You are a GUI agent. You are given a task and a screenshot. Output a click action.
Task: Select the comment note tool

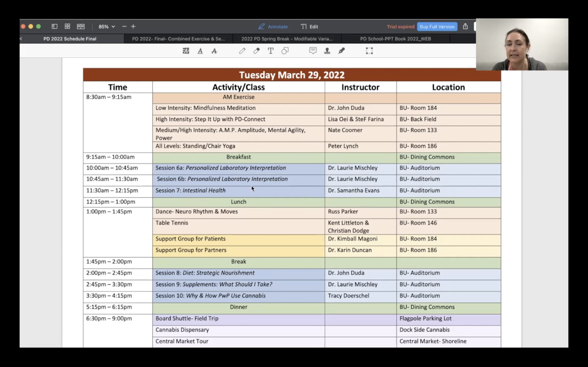pyautogui.click(x=313, y=51)
